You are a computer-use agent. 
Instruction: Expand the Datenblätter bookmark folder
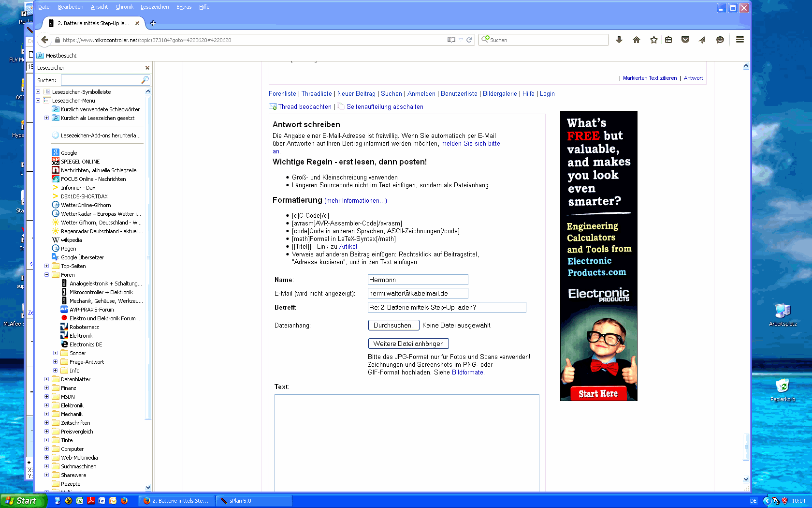[x=47, y=379]
